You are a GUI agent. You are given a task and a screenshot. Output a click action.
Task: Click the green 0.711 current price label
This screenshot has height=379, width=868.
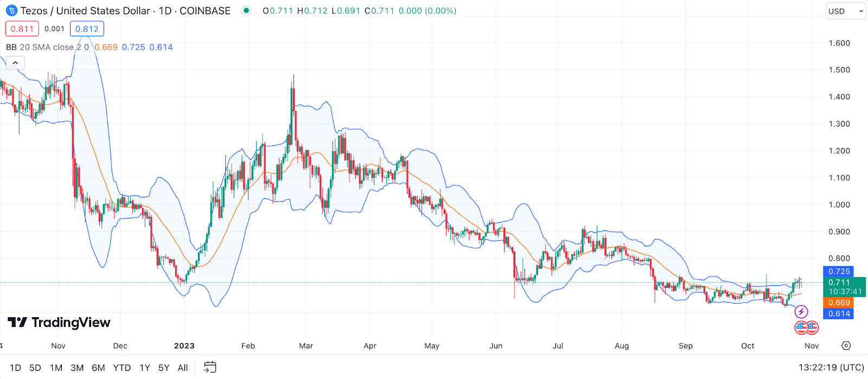tap(845, 287)
